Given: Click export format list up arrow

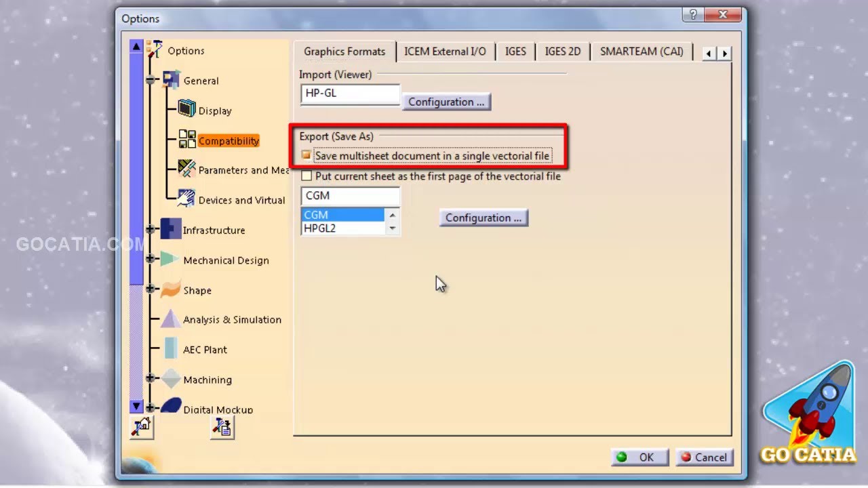Looking at the screenshot, I should [x=392, y=215].
